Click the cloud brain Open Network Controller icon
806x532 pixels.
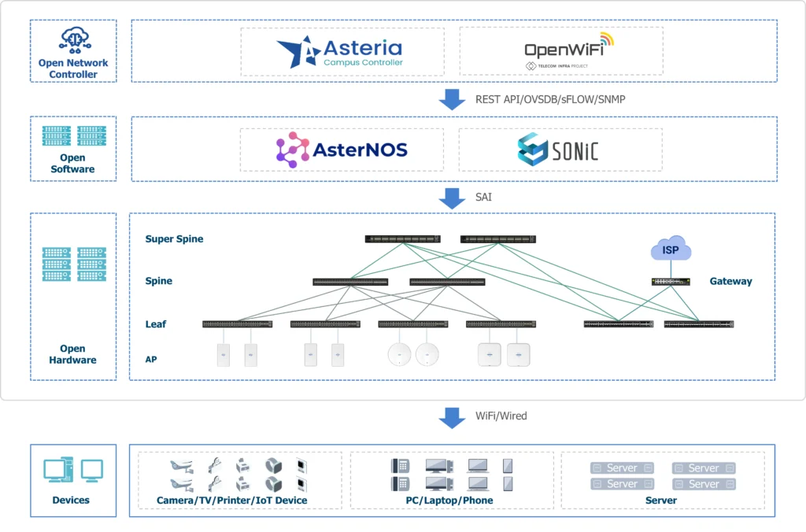coord(75,41)
